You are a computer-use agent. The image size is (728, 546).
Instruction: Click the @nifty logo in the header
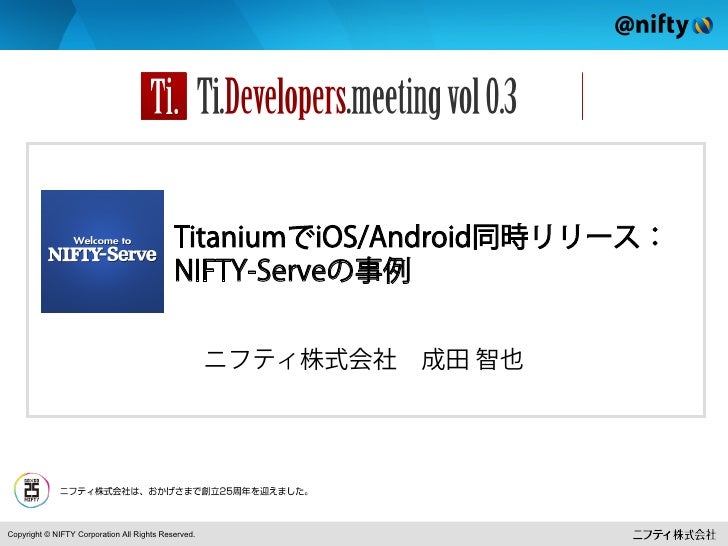tap(663, 25)
